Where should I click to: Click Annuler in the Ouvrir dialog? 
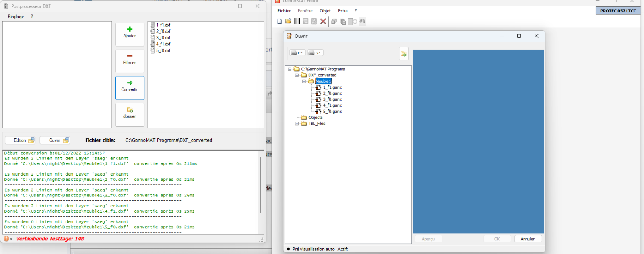(x=528, y=239)
